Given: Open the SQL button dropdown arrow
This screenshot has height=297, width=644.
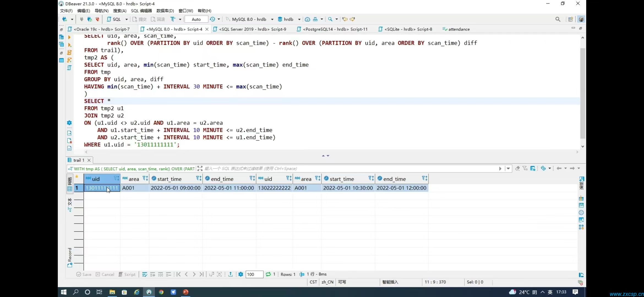Looking at the screenshot, I should [127, 19].
